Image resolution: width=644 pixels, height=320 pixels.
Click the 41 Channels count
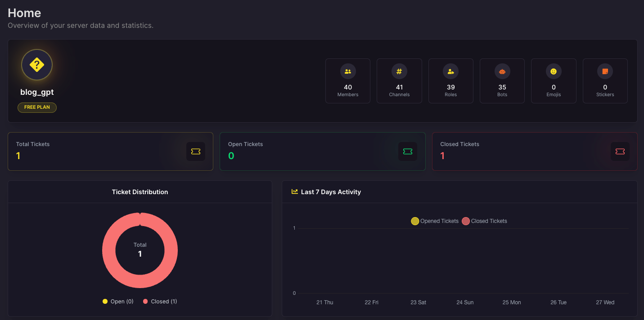click(x=399, y=87)
